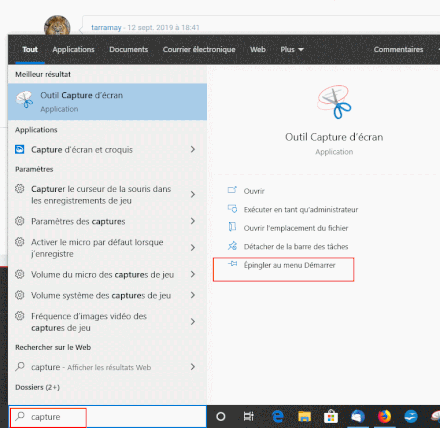
Task: Click the magnifier icon beside capture web result
Action: [x=20, y=367]
